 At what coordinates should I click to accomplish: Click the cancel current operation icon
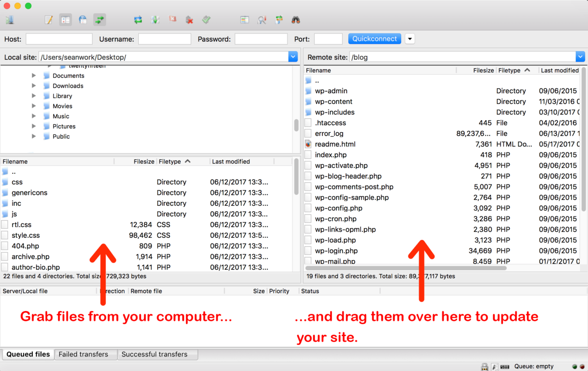(x=173, y=20)
